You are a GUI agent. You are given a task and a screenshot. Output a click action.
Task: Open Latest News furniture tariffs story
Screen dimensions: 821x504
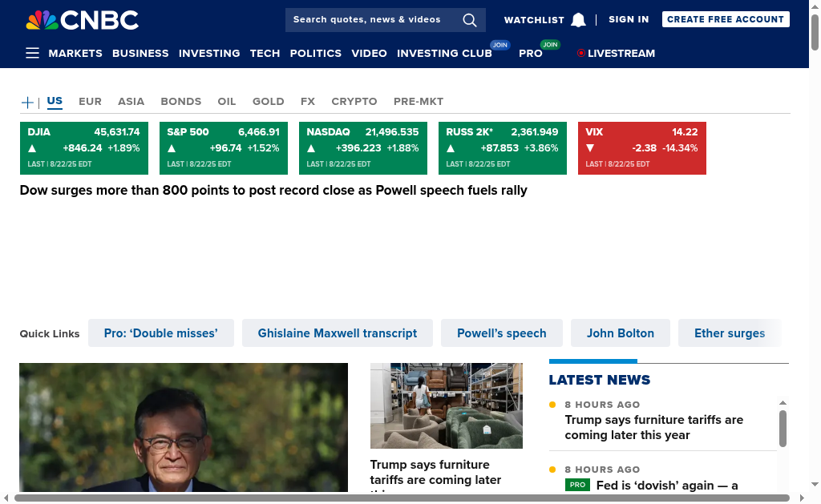point(654,427)
